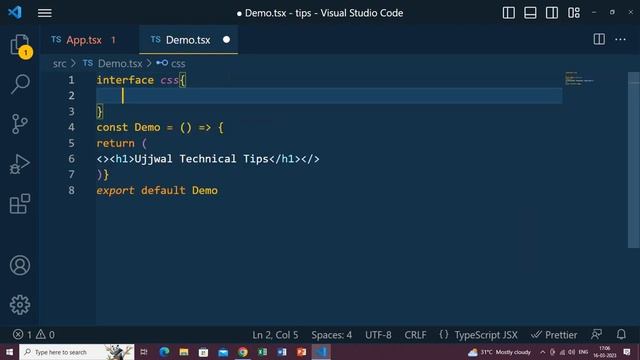The height and width of the screenshot is (360, 640).
Task: Click 'export default Demo' on line 8
Action: coord(157,191)
